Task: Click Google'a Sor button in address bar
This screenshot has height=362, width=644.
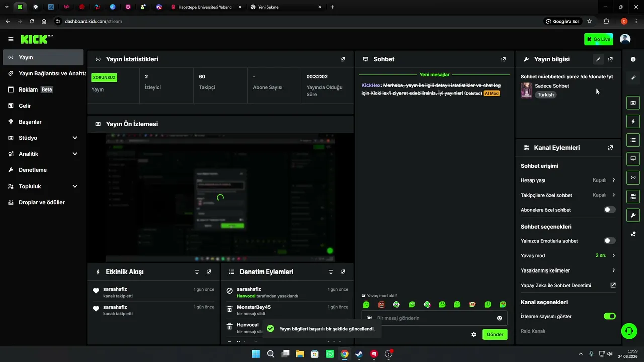Action: [x=562, y=21]
